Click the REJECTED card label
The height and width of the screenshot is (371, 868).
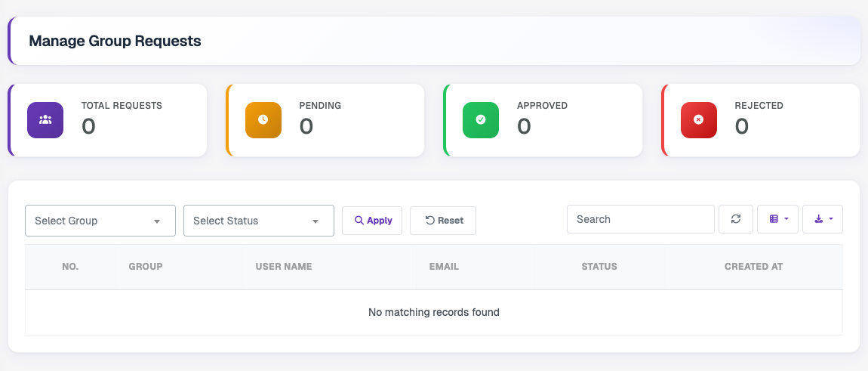759,105
